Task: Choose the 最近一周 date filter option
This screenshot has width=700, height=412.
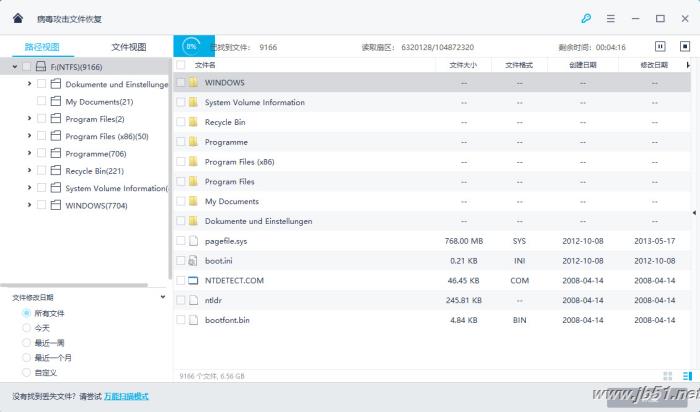Action: [x=26, y=343]
